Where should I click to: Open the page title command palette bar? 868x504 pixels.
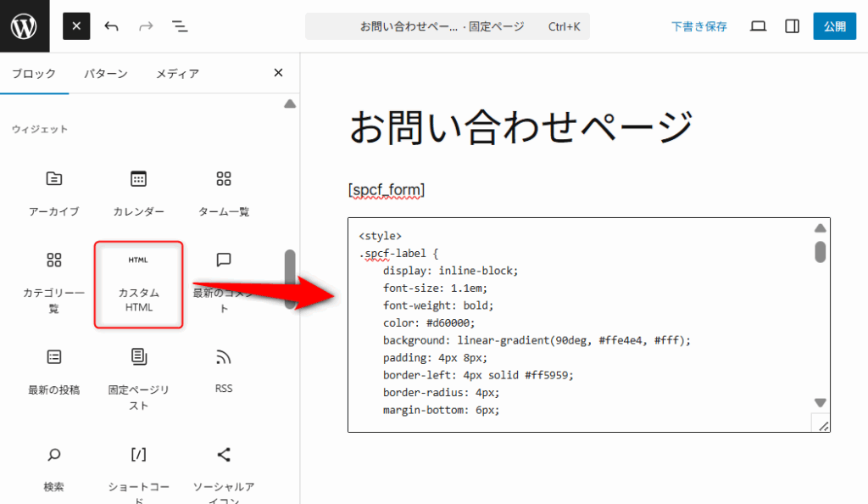[x=447, y=26]
